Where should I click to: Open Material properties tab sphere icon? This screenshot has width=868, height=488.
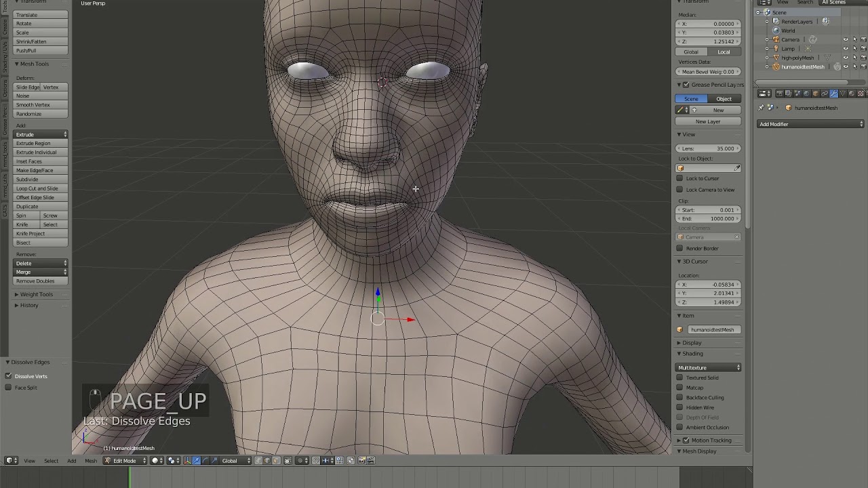tap(852, 94)
